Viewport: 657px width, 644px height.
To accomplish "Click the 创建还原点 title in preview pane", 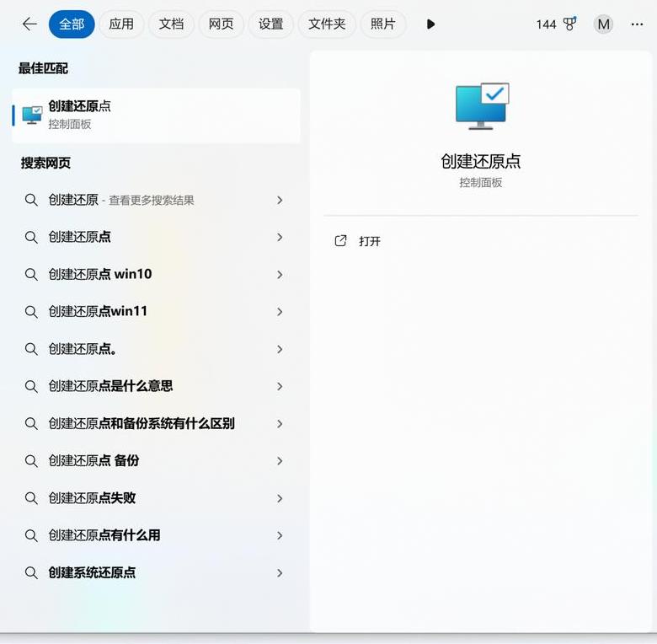I will click(481, 161).
